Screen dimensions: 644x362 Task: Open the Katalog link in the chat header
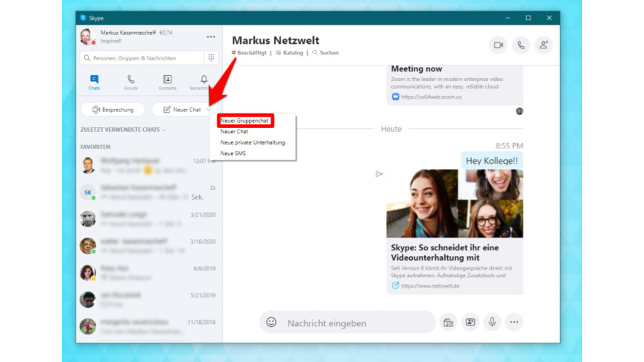pyautogui.click(x=289, y=53)
